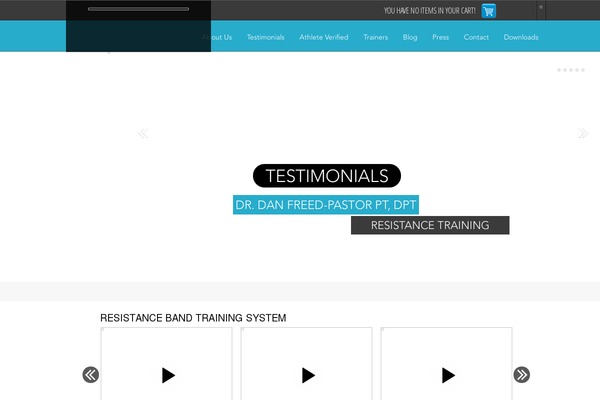Screen dimensions: 600x400
Task: Click 'Resistance Band Training System' heading
Action: click(193, 318)
